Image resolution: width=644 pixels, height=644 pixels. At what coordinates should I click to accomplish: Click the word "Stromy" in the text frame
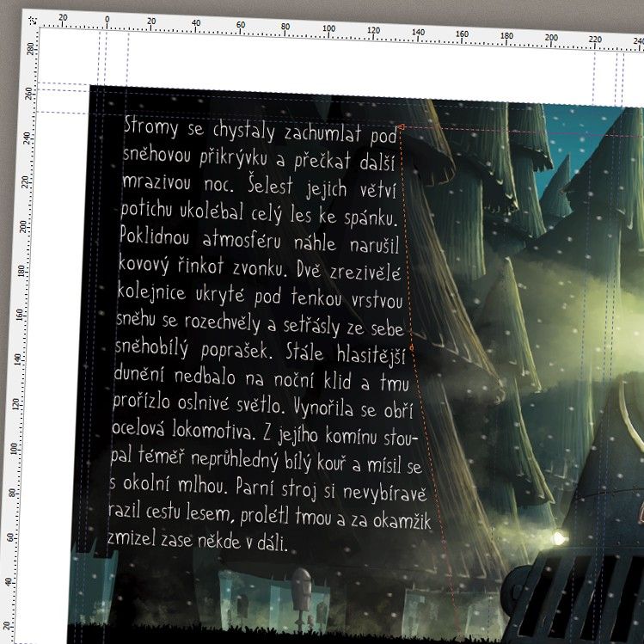click(151, 126)
